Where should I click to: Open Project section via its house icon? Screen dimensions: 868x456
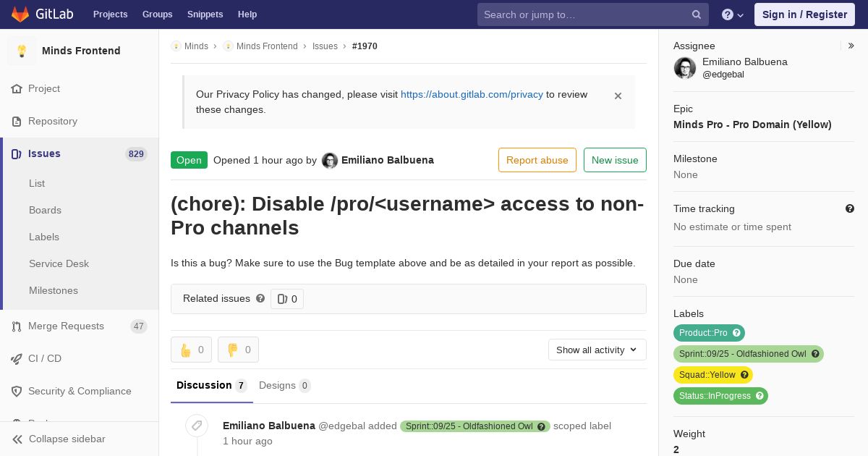click(x=17, y=88)
